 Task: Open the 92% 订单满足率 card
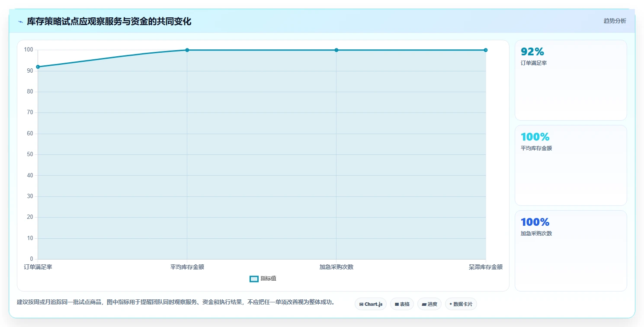pyautogui.click(x=570, y=80)
